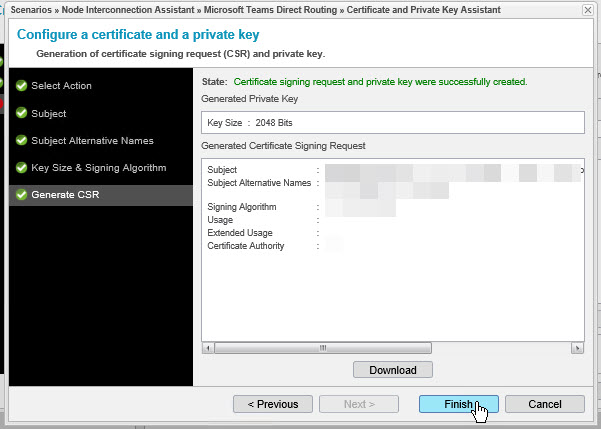Image resolution: width=601 pixels, height=429 pixels.
Task: Open the Subject wizard step
Action: tap(49, 113)
